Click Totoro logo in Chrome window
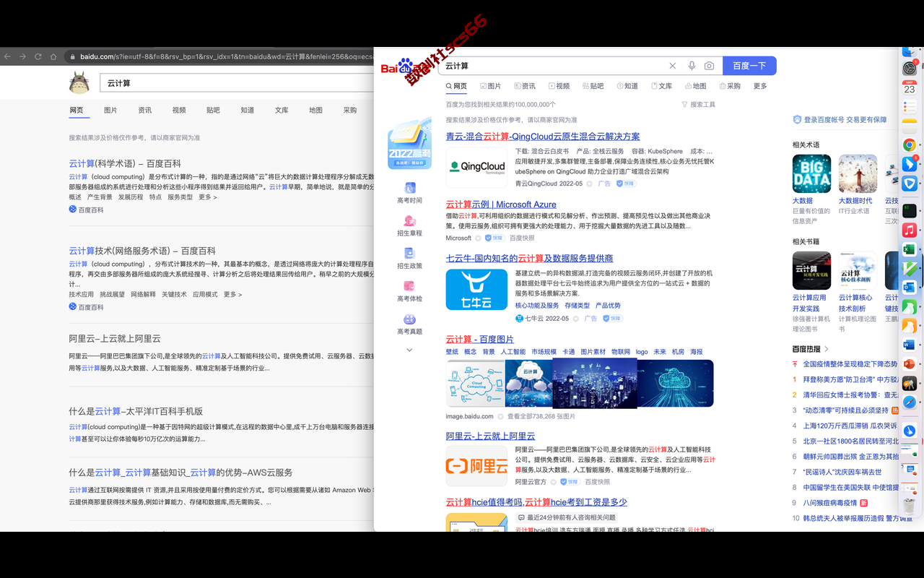Screen dimensions: 924x578 click(x=79, y=83)
